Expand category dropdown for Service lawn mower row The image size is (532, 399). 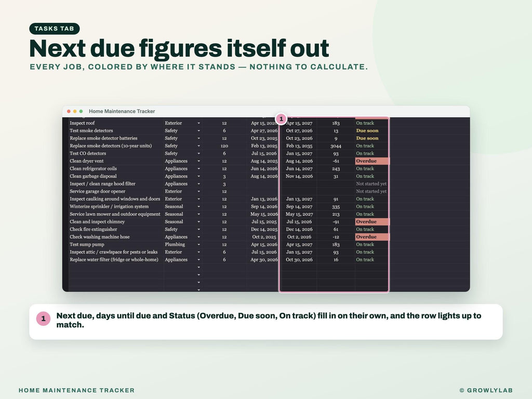click(x=199, y=214)
